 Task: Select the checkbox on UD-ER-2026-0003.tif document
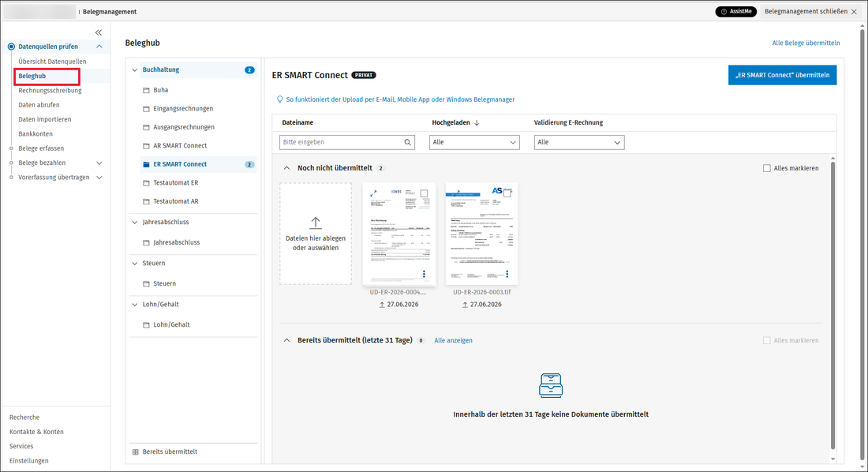tap(507, 194)
